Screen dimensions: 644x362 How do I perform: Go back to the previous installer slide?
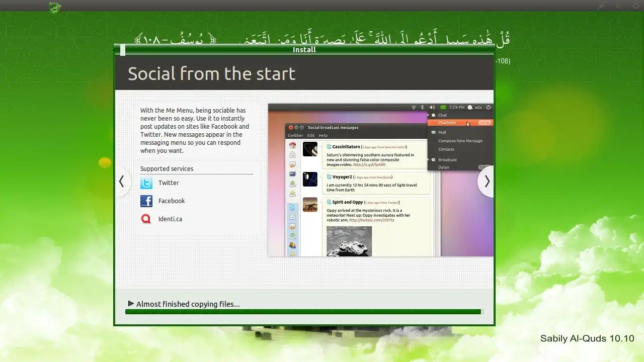(122, 182)
